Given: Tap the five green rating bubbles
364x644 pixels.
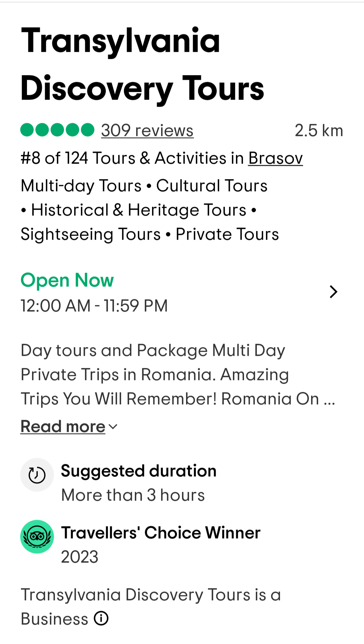Looking at the screenshot, I should tap(57, 130).
